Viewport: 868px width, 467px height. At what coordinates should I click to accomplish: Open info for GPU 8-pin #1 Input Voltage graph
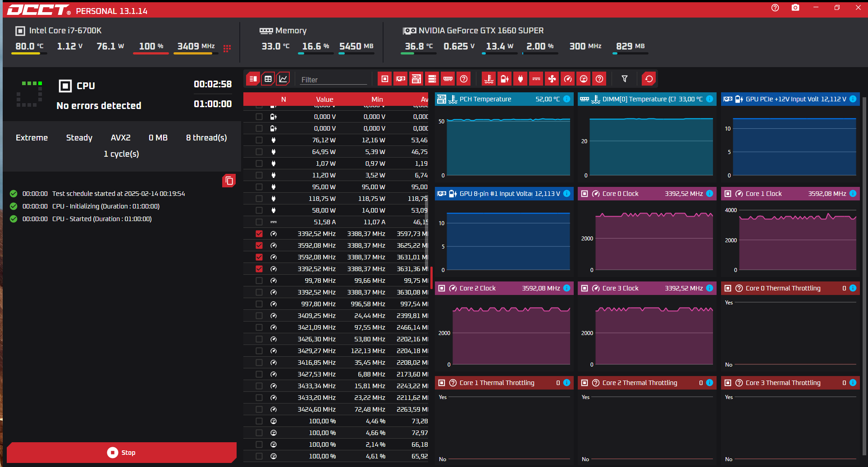[567, 194]
